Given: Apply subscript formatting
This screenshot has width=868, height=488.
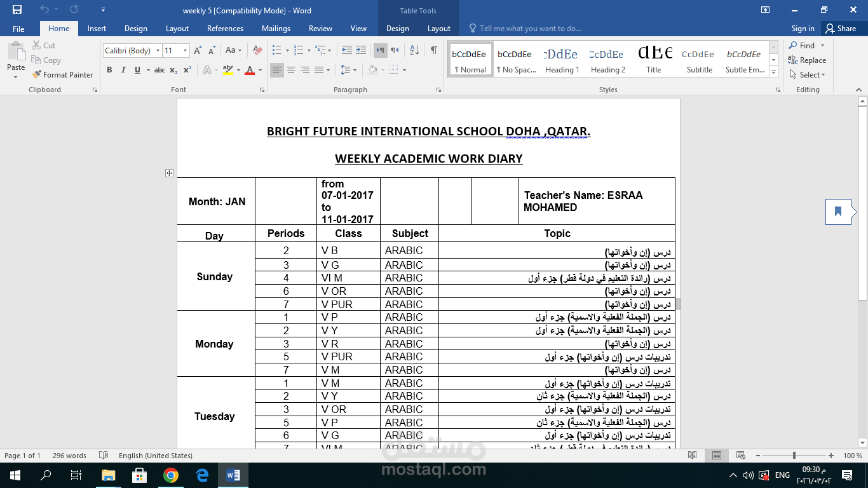Looking at the screenshot, I should tap(173, 70).
